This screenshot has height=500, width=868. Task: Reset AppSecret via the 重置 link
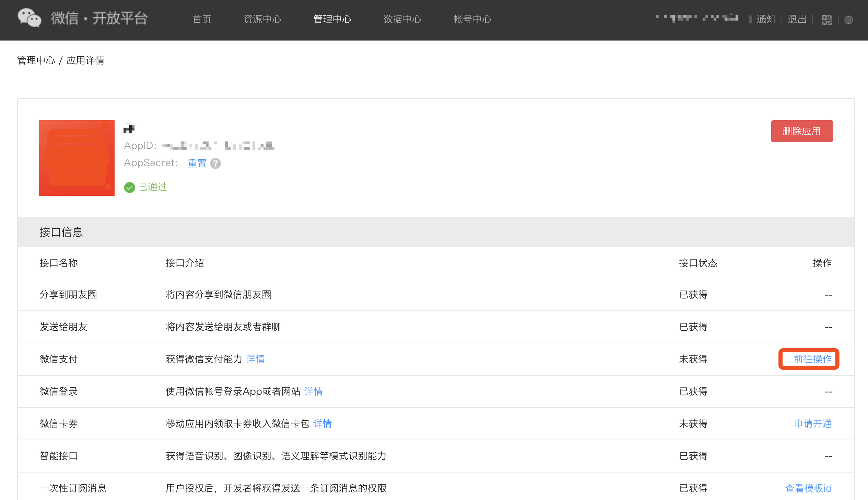(x=197, y=163)
